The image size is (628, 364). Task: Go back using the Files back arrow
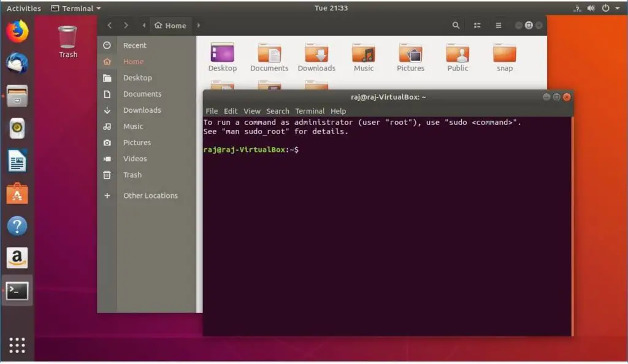click(109, 25)
